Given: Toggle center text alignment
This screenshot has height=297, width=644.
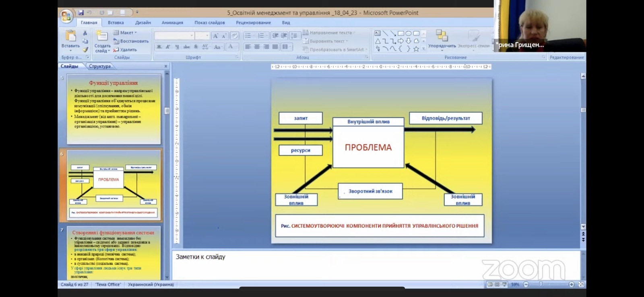Looking at the screenshot, I should coord(257,47).
